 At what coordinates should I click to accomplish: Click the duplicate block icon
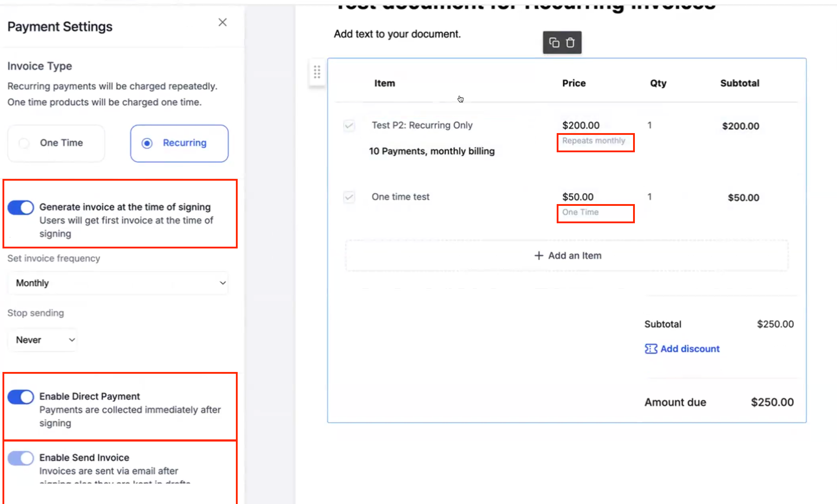(x=554, y=43)
